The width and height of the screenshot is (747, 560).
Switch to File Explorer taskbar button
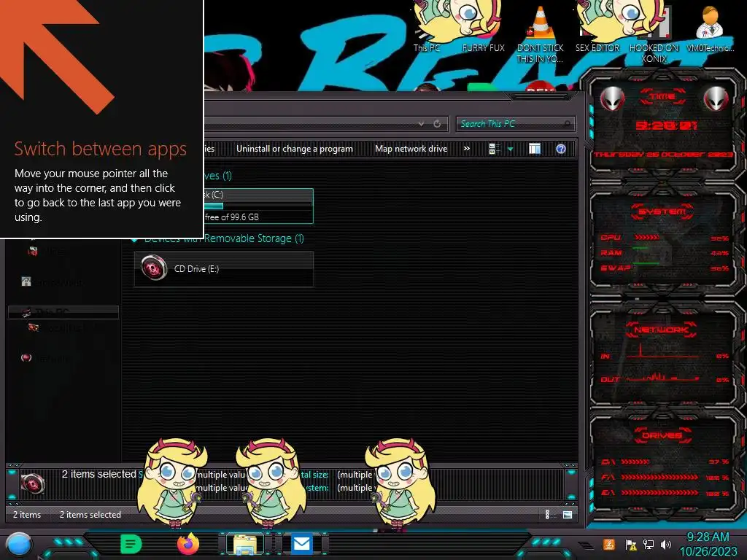click(245, 544)
